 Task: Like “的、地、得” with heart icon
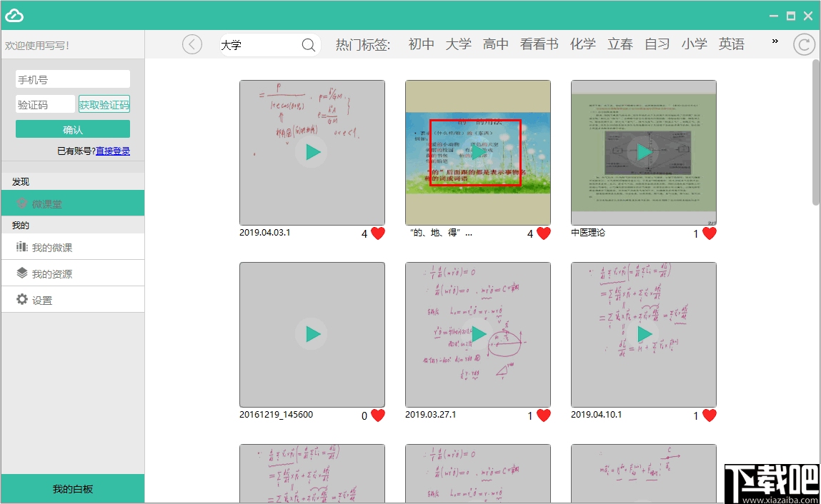pos(544,233)
